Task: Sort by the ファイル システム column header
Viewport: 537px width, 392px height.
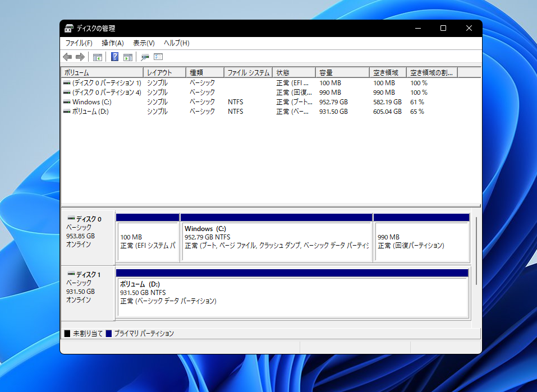Action: tap(248, 72)
